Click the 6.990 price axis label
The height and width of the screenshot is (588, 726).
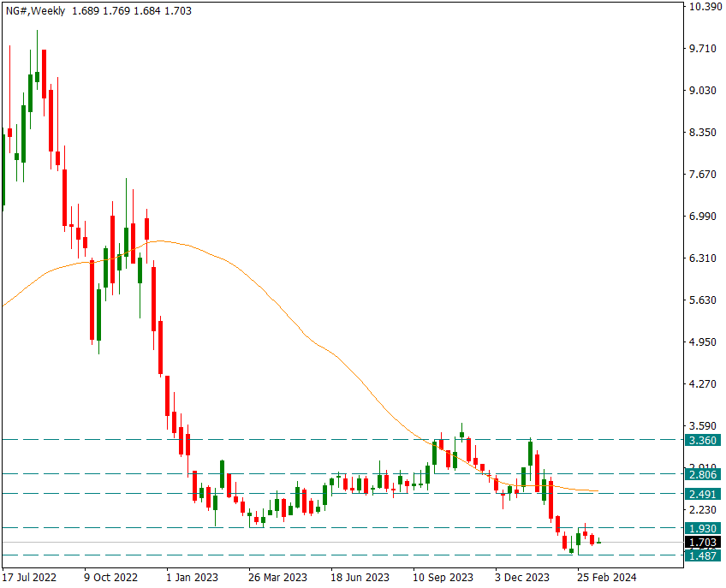(703, 217)
